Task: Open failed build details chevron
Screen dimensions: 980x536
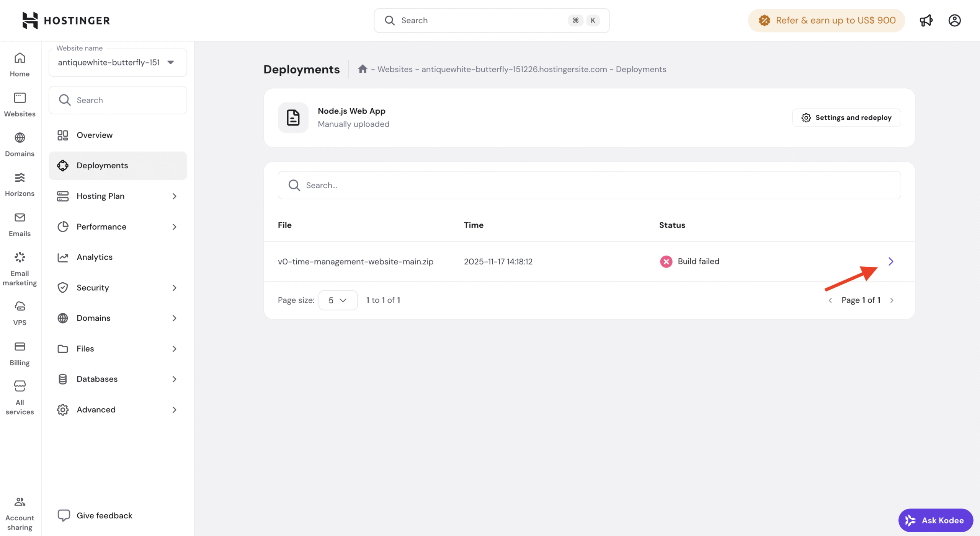Action: pos(890,261)
